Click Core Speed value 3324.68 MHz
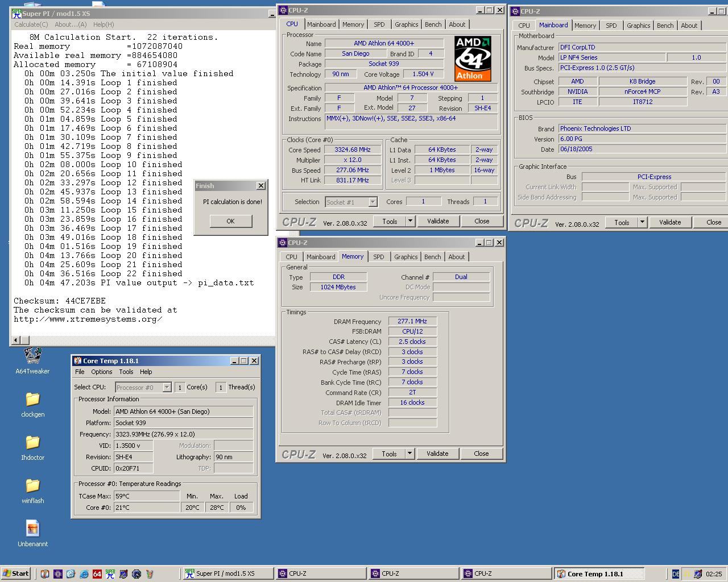 (353, 150)
